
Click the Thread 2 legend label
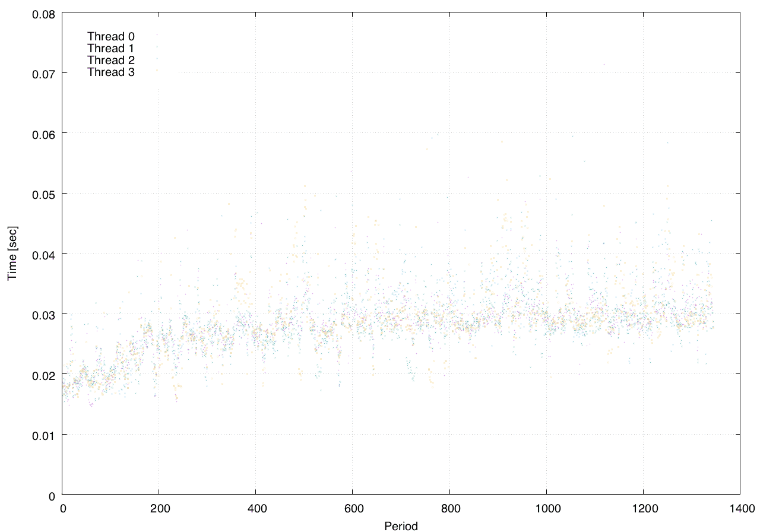tap(110, 60)
